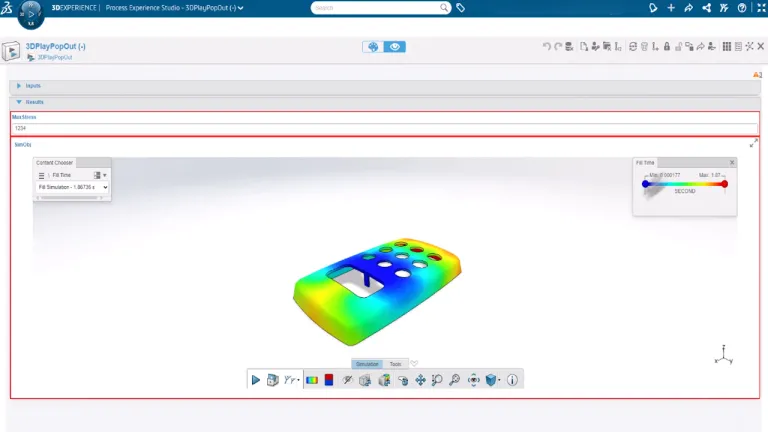The width and height of the screenshot is (768, 432).
Task: Click the colored cube results icon
Action: click(384, 380)
